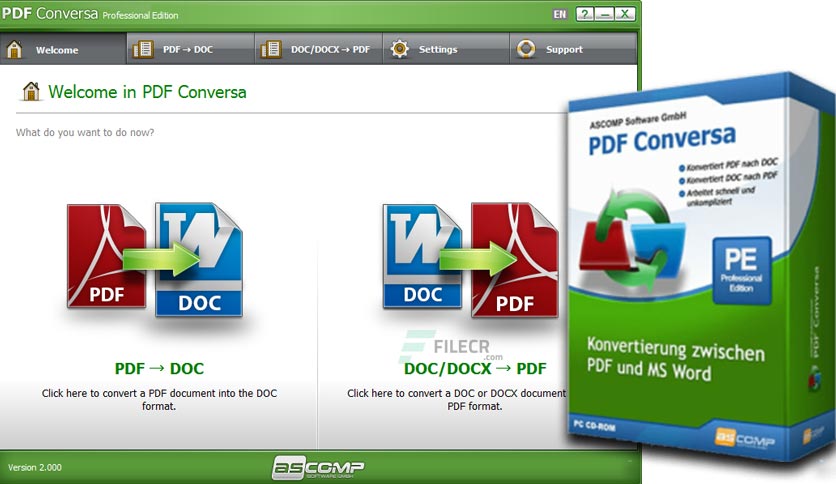Switch to the PDF → DOC tab
The height and width of the screenshot is (484, 836).
tap(190, 49)
